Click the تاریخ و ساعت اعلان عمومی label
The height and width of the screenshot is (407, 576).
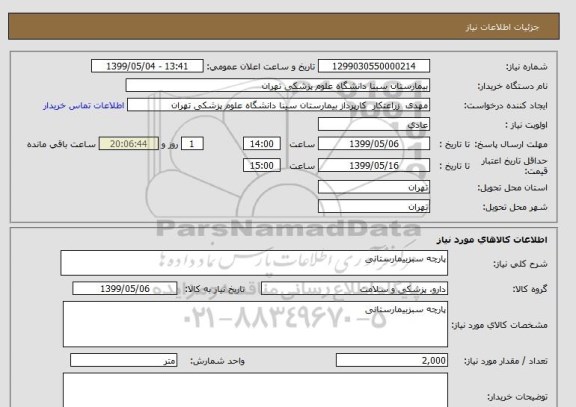[x=261, y=66]
